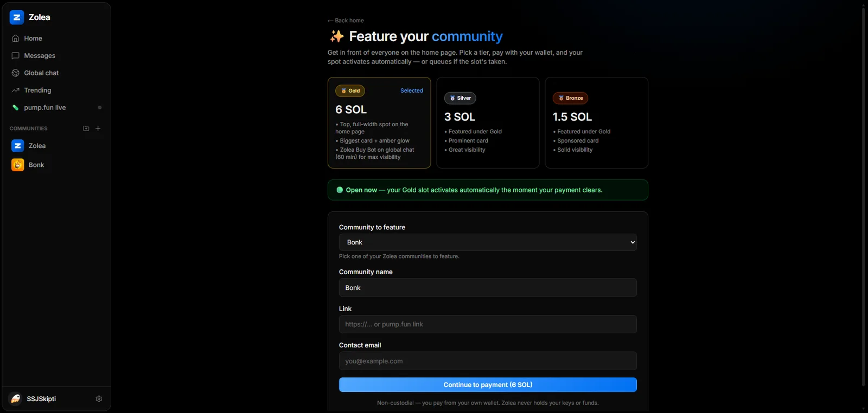Open settings gear icon
This screenshot has height=413, width=868.
99,399
